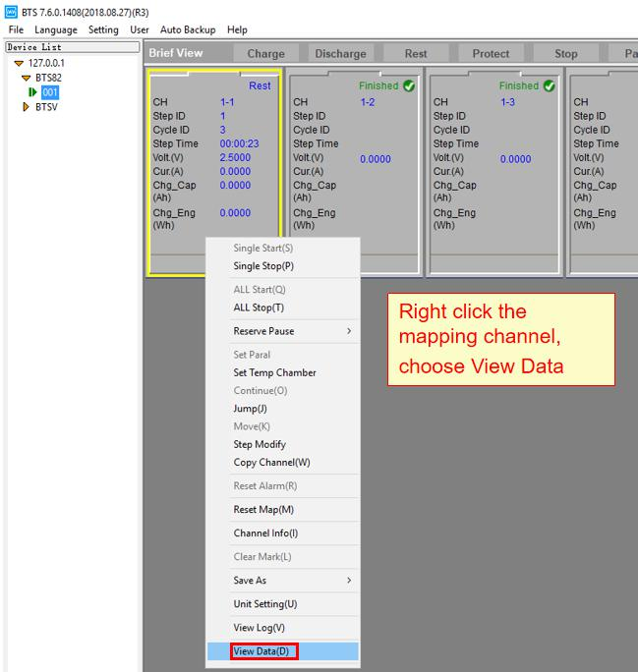
Task: Click Cycle ID value 3 on channel 1-1
Action: [x=222, y=130]
